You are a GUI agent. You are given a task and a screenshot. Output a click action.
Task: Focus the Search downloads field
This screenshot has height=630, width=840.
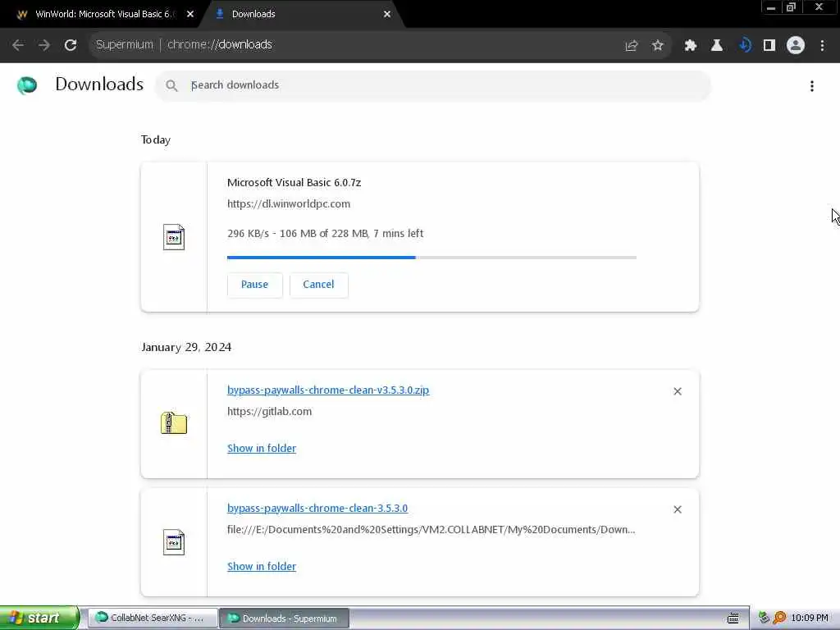pyautogui.click(x=433, y=85)
